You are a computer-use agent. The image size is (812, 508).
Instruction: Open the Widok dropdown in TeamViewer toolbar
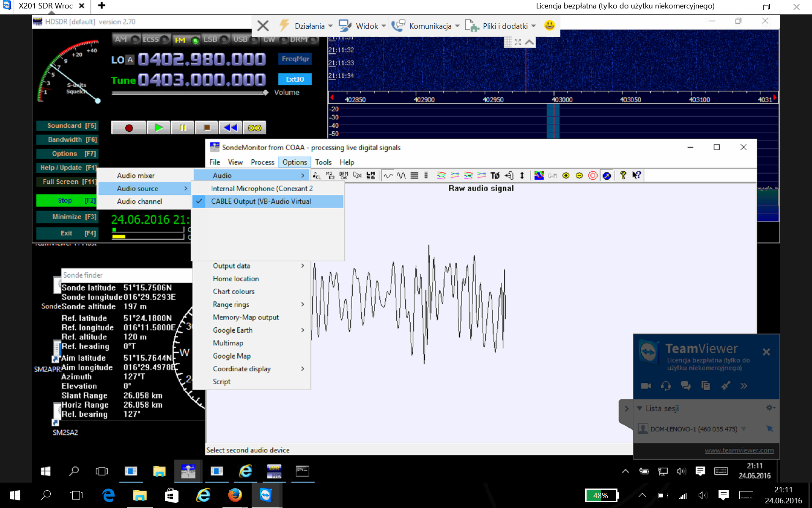coord(362,26)
